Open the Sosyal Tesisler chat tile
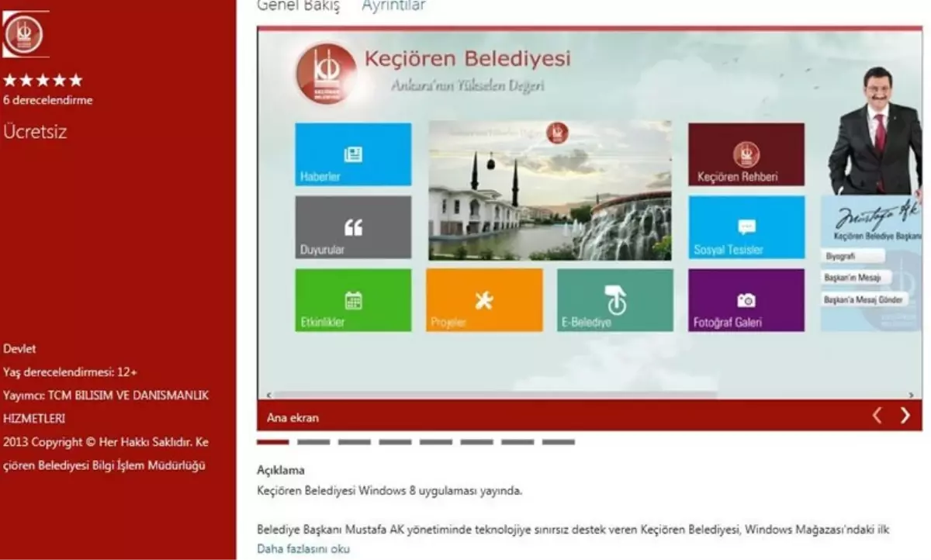This screenshot has height=560, width=931. [x=745, y=227]
